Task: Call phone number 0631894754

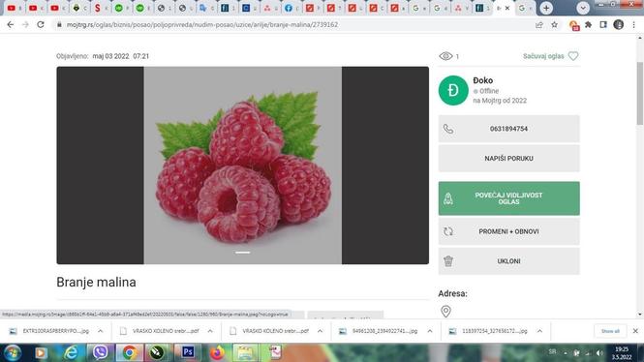Action: [x=508, y=129]
